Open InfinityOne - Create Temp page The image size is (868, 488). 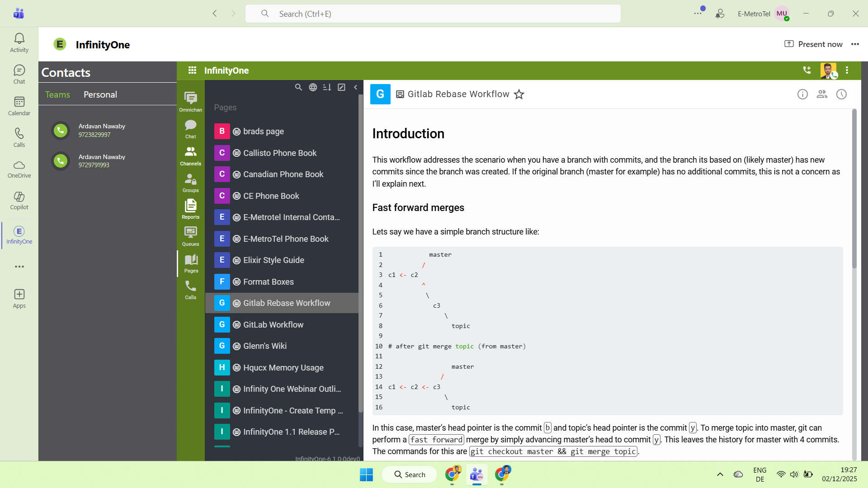pos(282,410)
